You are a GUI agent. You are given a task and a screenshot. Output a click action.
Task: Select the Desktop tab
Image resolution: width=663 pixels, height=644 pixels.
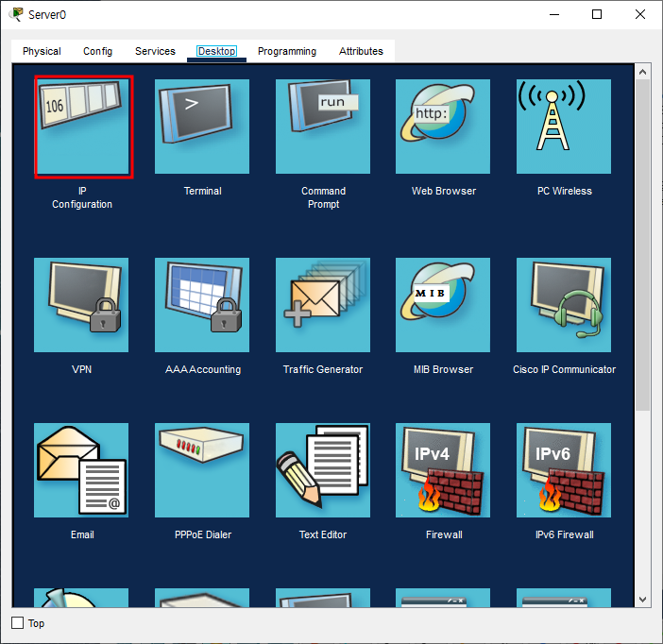pyautogui.click(x=216, y=51)
